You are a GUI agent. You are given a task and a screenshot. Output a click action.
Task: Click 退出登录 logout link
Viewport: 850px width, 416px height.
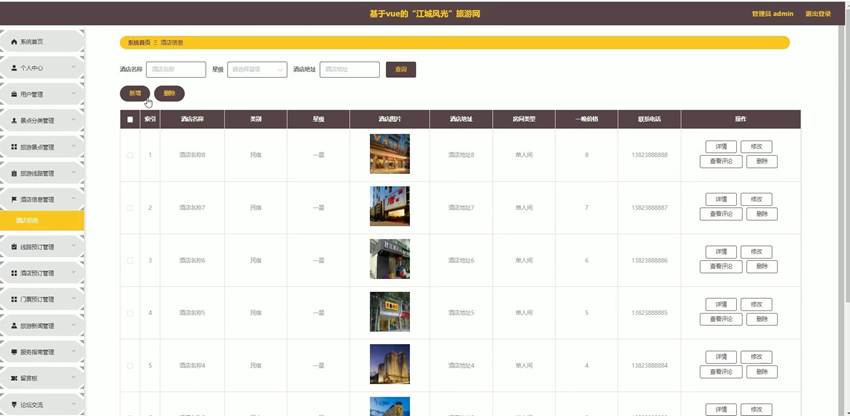tap(818, 14)
